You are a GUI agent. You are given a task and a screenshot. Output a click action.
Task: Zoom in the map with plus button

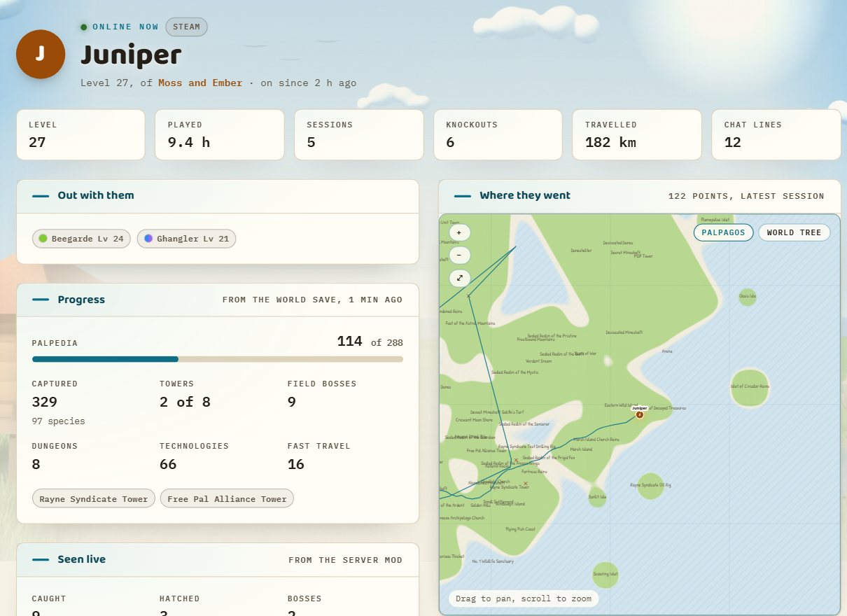(459, 232)
